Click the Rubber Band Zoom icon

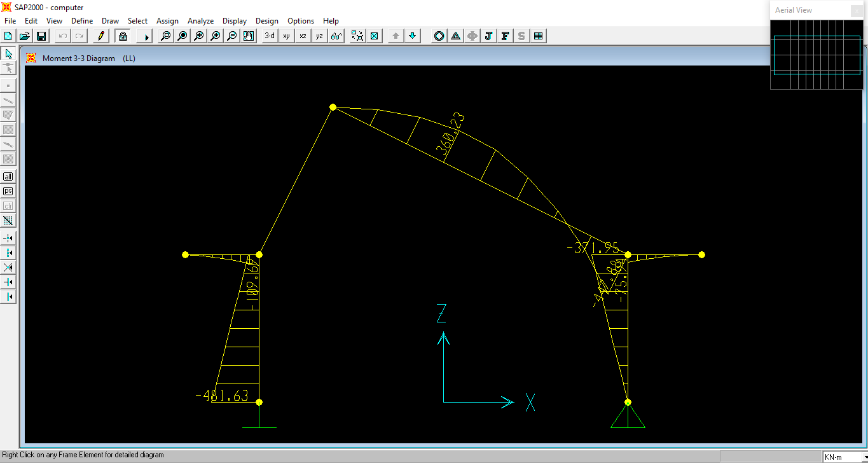pos(165,36)
